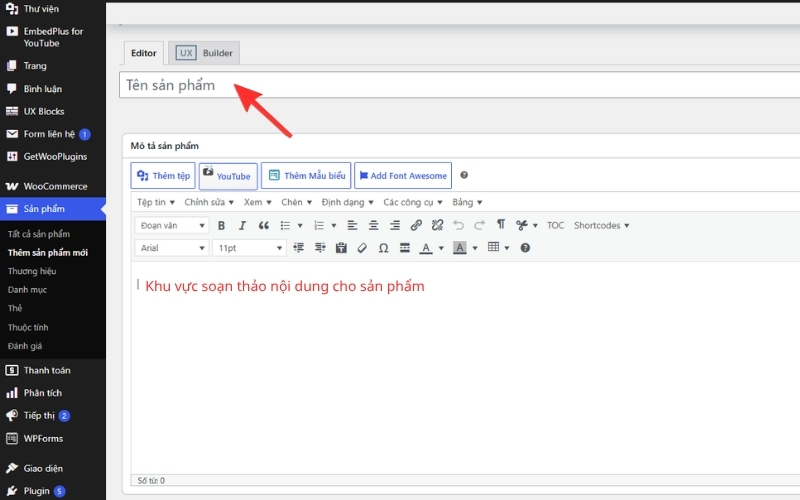Open the text color picker arrow
Image resolution: width=800 pixels, height=500 pixels.
[x=441, y=248]
